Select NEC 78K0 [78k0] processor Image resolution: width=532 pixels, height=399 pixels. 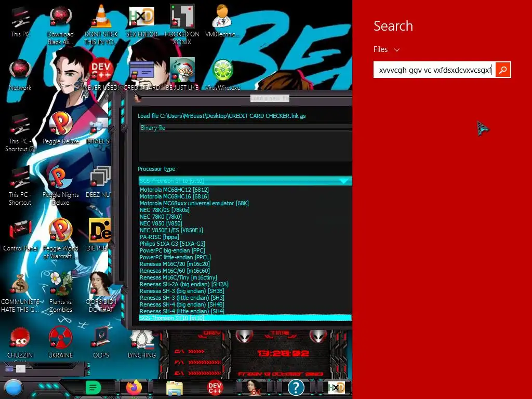coord(245,217)
